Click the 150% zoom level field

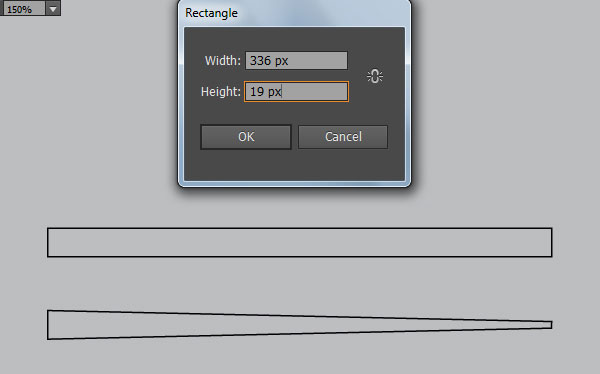(x=22, y=8)
